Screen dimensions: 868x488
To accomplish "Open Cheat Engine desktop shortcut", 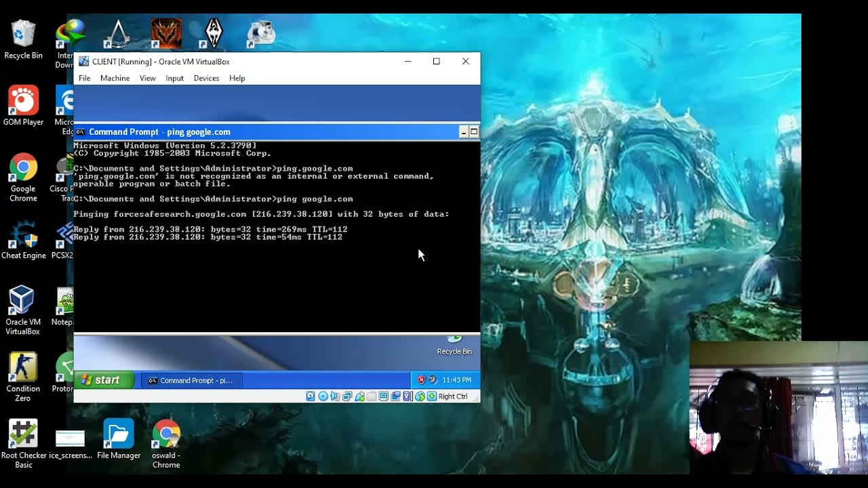I will tap(23, 239).
